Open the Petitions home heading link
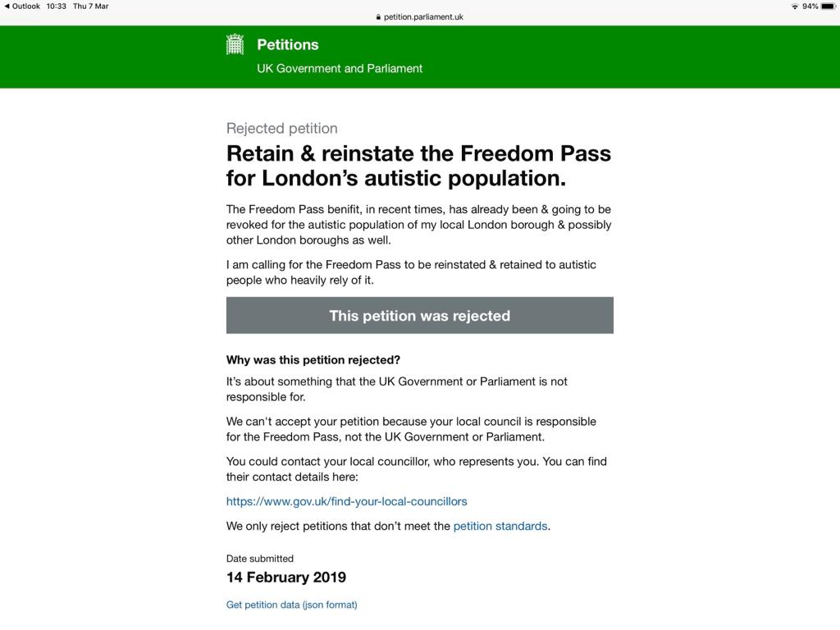The image size is (840, 630). click(288, 44)
